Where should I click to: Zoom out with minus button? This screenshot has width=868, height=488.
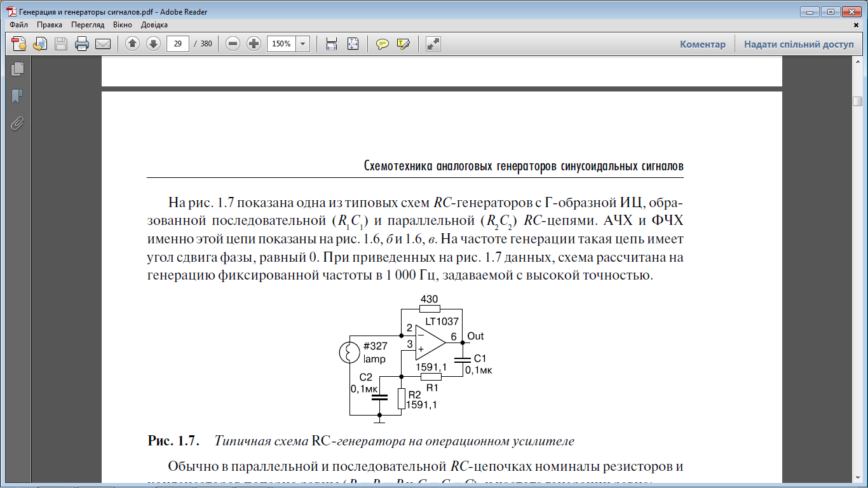[x=233, y=44]
